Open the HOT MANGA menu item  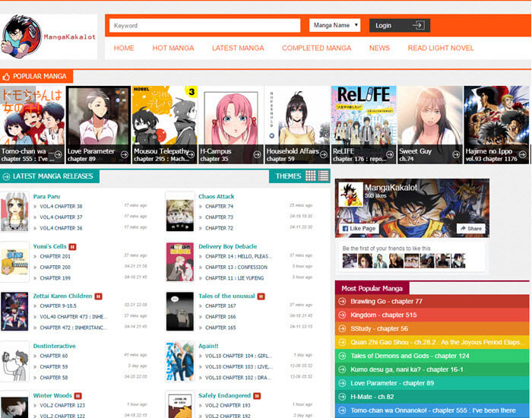tap(173, 48)
